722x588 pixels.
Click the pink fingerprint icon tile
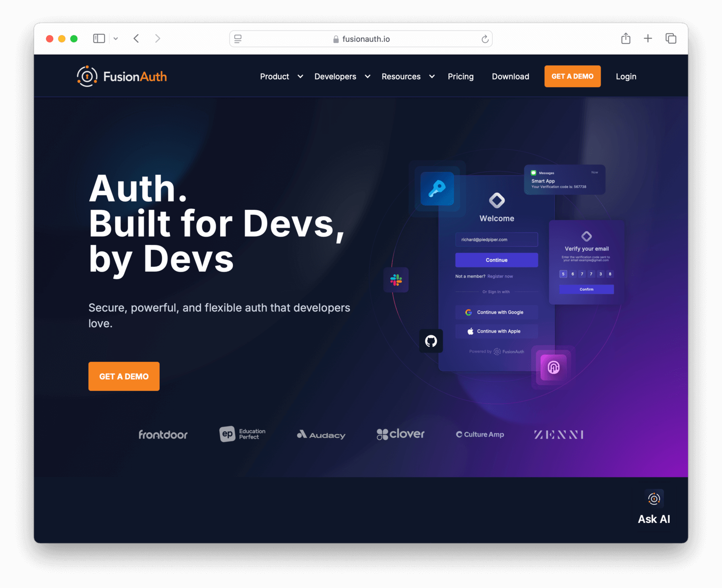click(554, 367)
